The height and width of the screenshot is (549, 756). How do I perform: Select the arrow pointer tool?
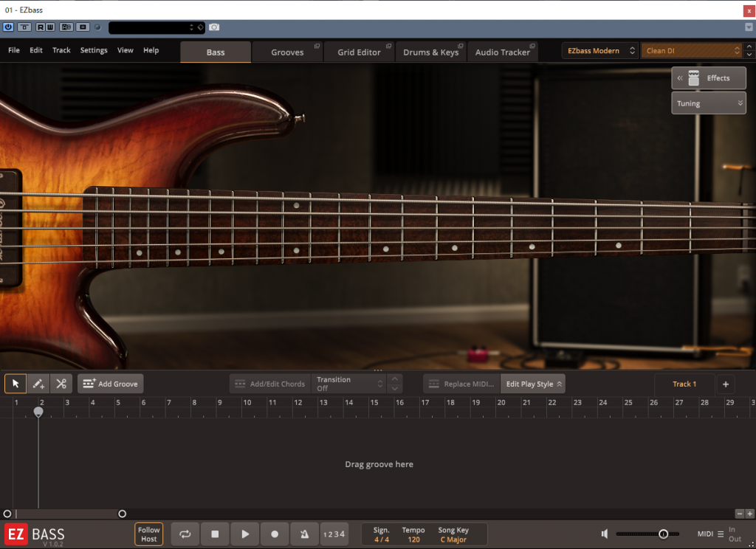click(16, 384)
